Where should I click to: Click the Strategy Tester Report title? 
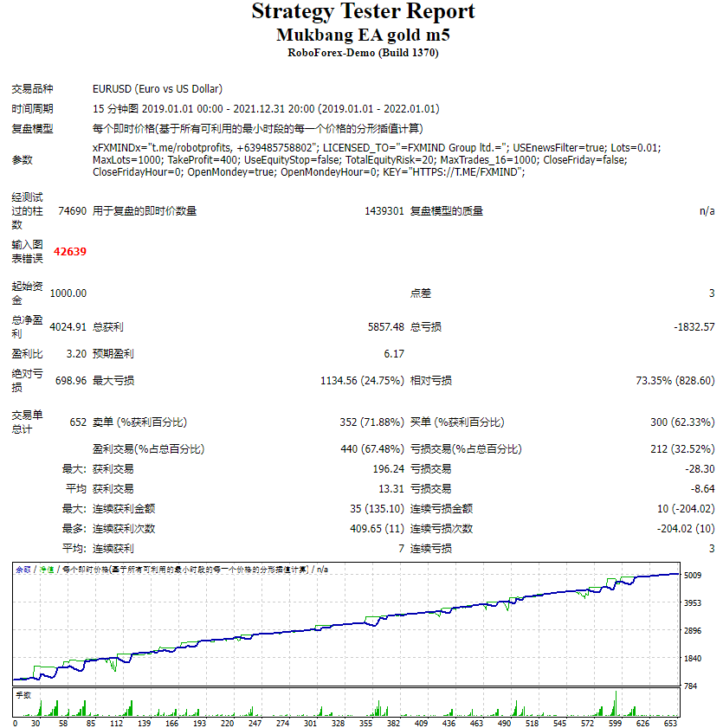pyautogui.click(x=363, y=11)
